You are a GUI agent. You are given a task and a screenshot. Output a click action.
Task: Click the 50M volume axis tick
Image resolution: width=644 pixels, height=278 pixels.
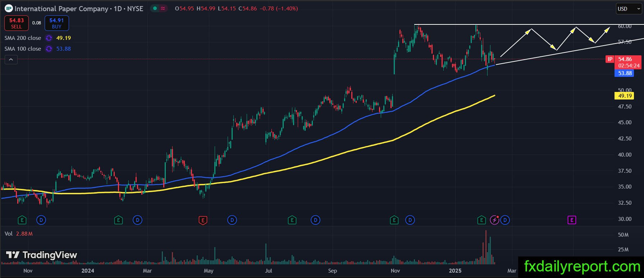click(x=623, y=235)
